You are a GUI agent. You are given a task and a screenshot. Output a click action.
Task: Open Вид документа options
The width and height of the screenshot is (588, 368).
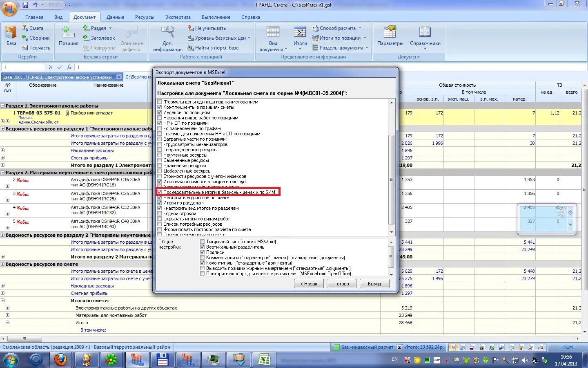[x=273, y=39]
